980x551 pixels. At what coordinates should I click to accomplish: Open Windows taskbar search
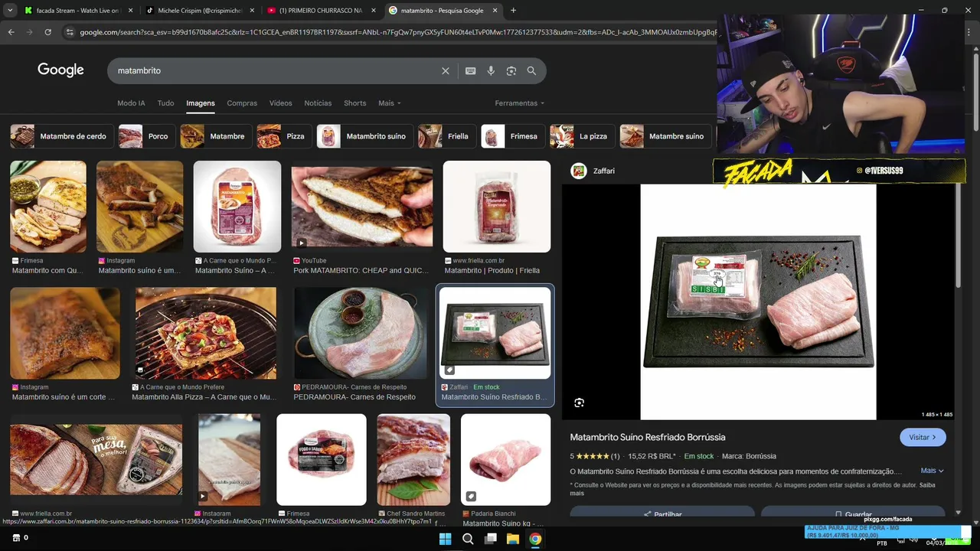[x=468, y=539]
